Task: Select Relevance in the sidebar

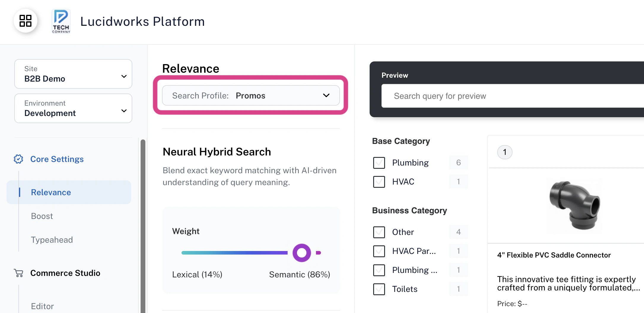Action: (x=69, y=192)
